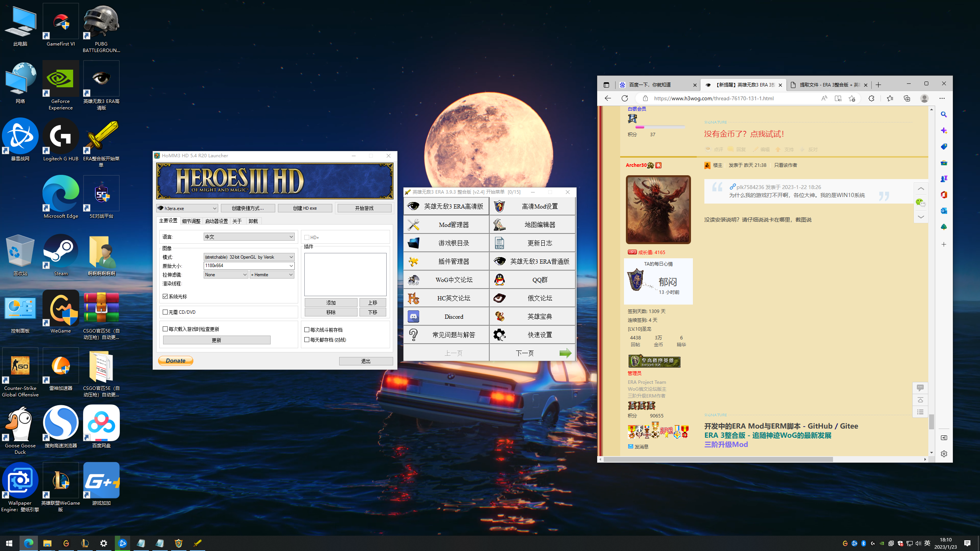Viewport: 980px width, 551px height.
Task: Add page to favorites star in Edge
Action: click(852, 98)
